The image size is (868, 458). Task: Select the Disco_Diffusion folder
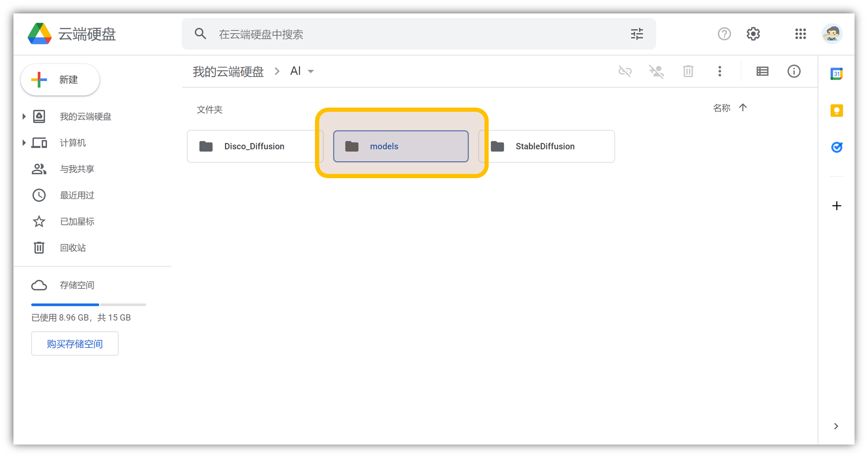pos(255,146)
